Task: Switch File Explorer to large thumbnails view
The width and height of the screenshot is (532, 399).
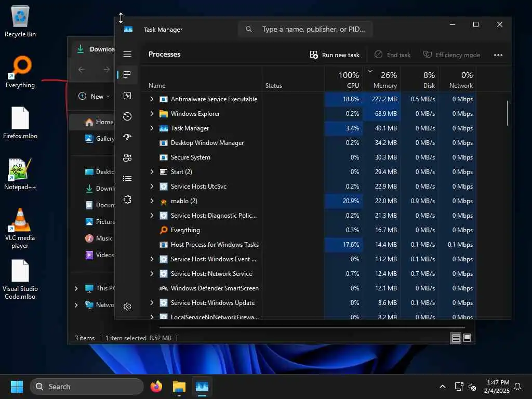Action: pos(467,338)
